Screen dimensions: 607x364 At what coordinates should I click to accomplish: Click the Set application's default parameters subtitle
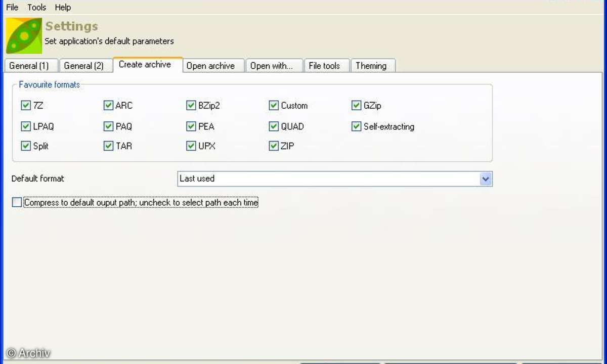tap(109, 41)
